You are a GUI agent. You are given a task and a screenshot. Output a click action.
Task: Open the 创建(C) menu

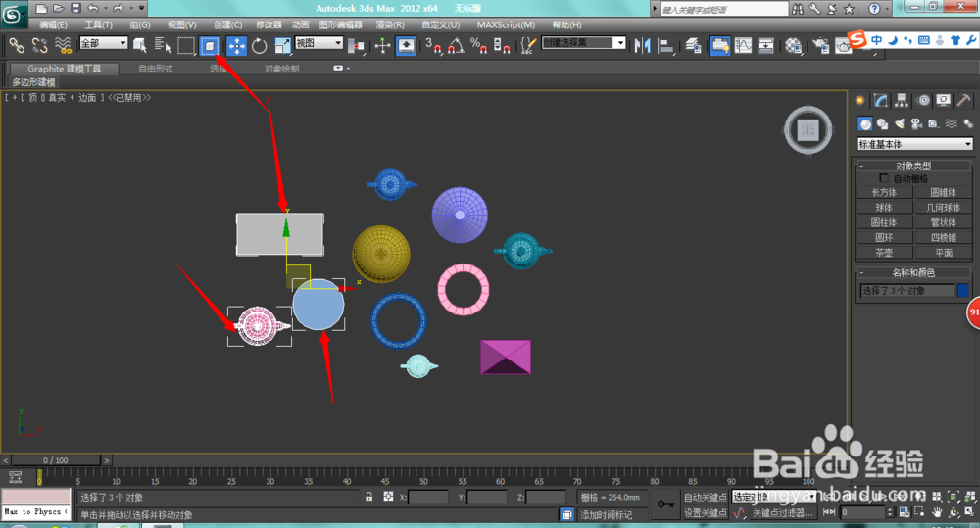[x=227, y=25]
